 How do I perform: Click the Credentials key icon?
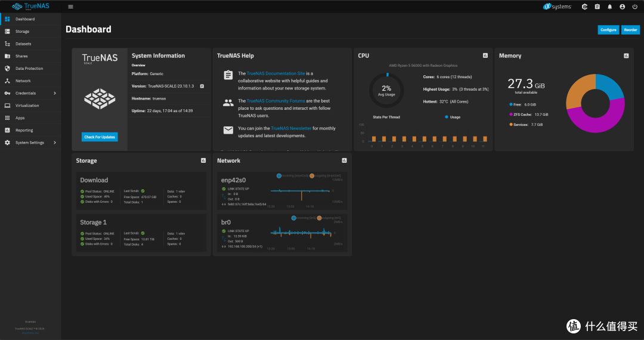coord(7,93)
